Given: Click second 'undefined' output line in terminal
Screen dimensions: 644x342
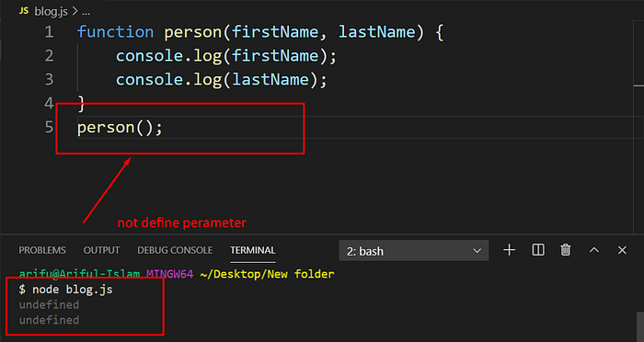Looking at the screenshot, I should coord(49,320).
